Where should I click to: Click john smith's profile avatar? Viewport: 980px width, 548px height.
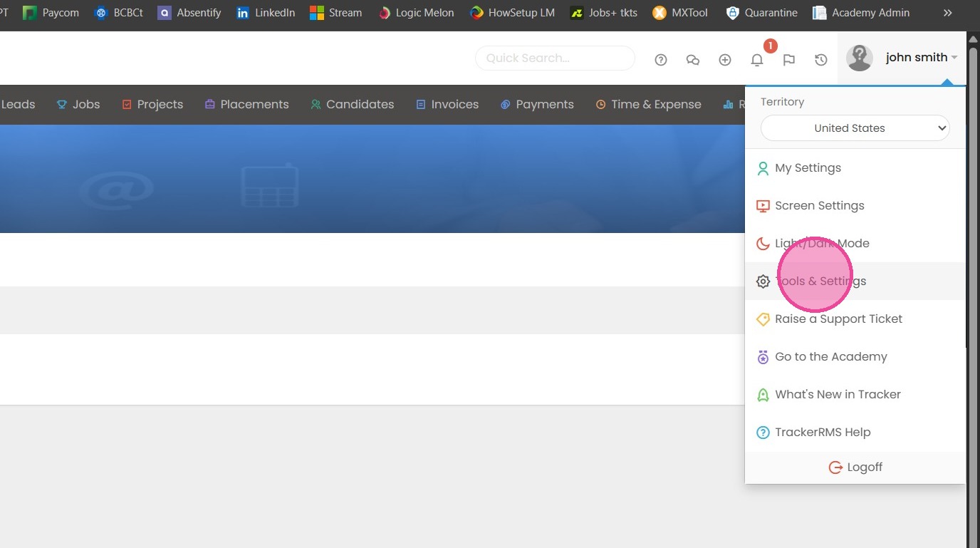tap(860, 58)
